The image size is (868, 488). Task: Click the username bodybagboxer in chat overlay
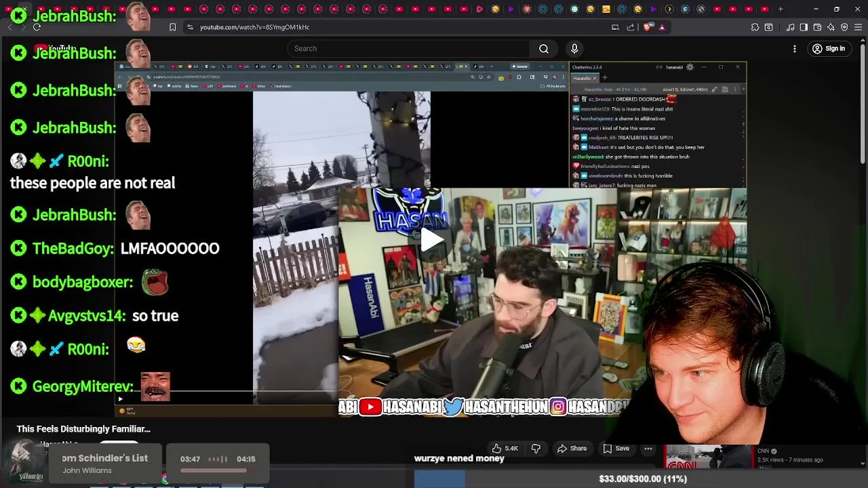click(x=82, y=282)
